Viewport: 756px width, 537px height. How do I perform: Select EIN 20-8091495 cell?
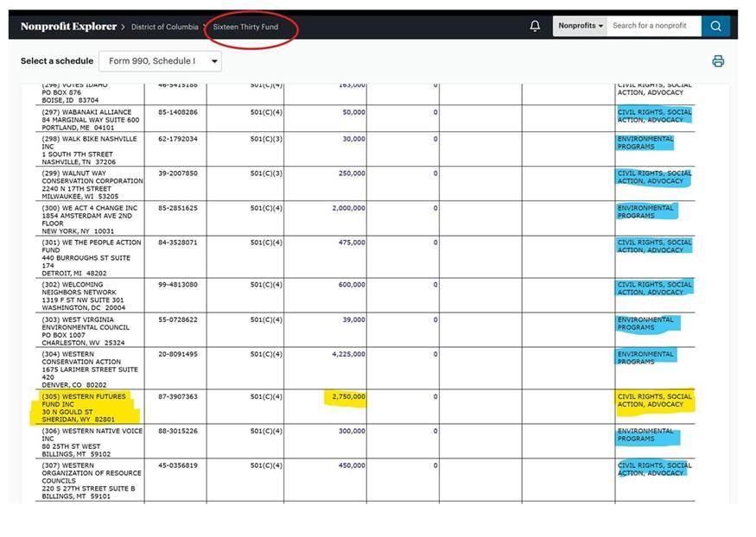click(177, 354)
